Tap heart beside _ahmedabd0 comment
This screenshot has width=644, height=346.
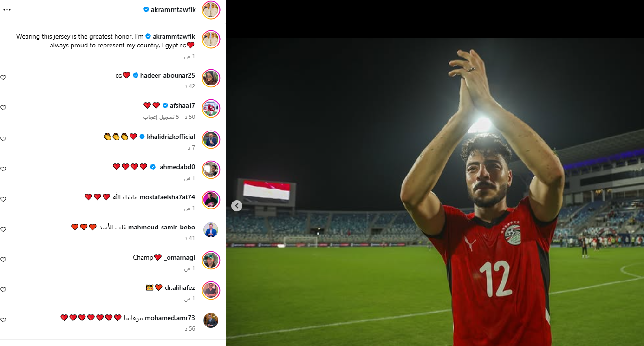[3, 169]
